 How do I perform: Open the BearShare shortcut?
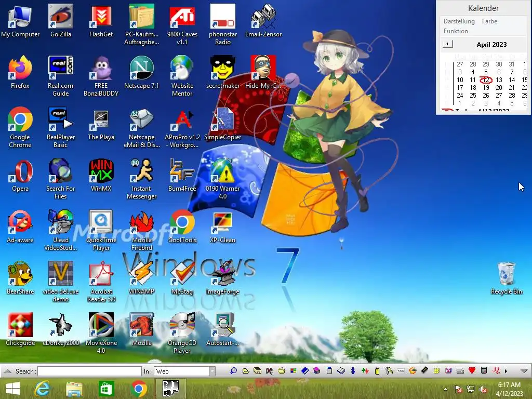20,278
